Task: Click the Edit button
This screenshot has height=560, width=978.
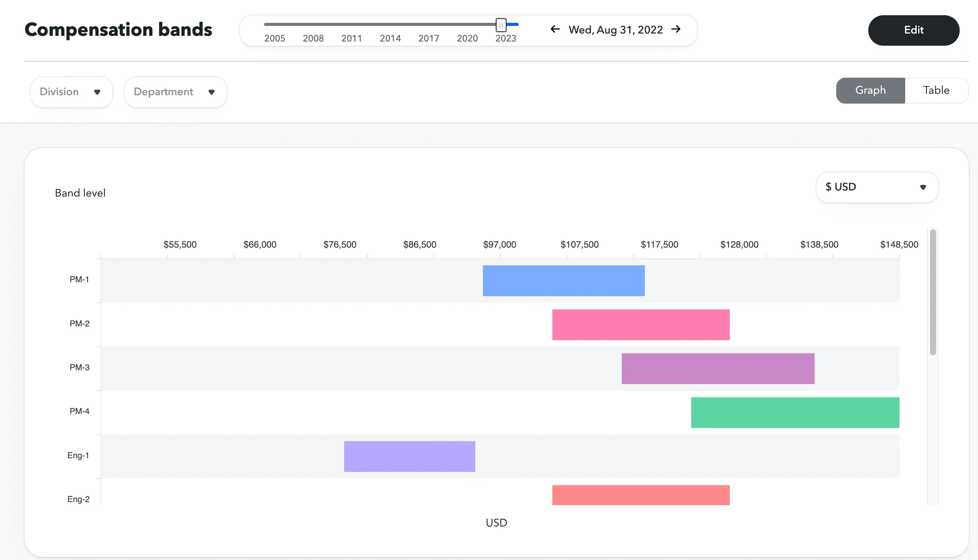Action: click(913, 30)
